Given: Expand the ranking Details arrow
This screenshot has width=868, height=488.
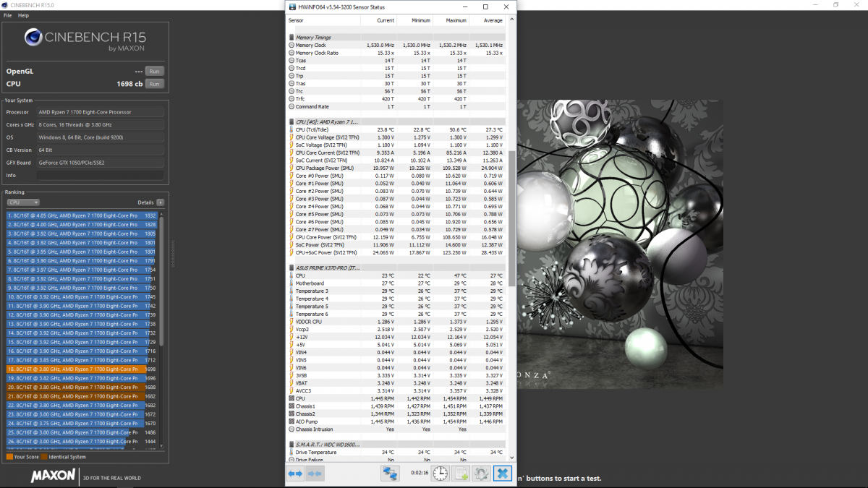Looking at the screenshot, I should tap(160, 202).
